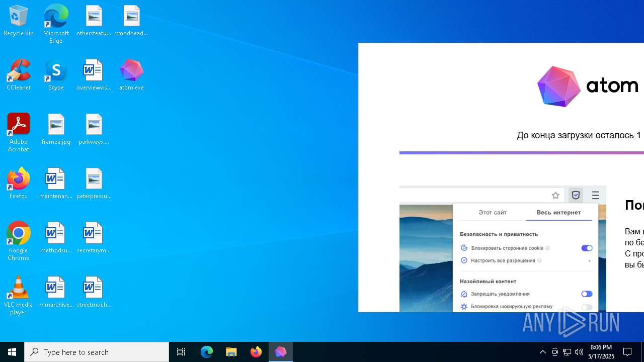Open the Firefox desktop shortcut

click(19, 184)
